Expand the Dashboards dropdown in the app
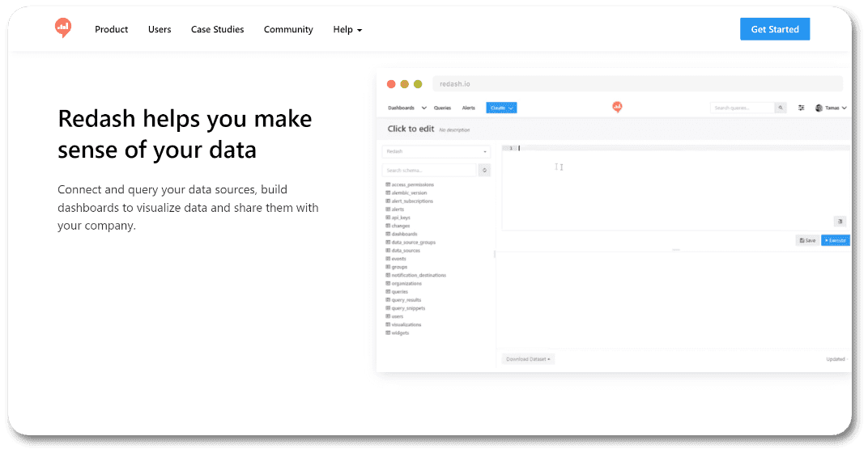The height and width of the screenshot is (453, 868). point(406,108)
